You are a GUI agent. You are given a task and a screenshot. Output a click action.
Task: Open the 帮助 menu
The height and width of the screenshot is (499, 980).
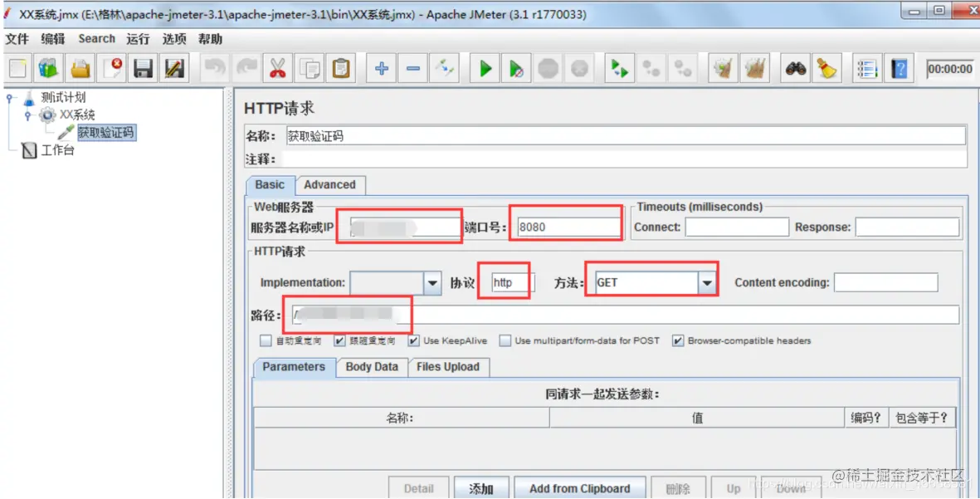[x=210, y=39]
